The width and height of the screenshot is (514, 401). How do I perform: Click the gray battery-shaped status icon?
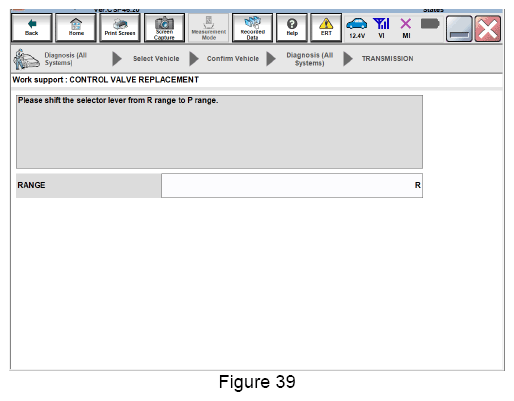pos(430,24)
